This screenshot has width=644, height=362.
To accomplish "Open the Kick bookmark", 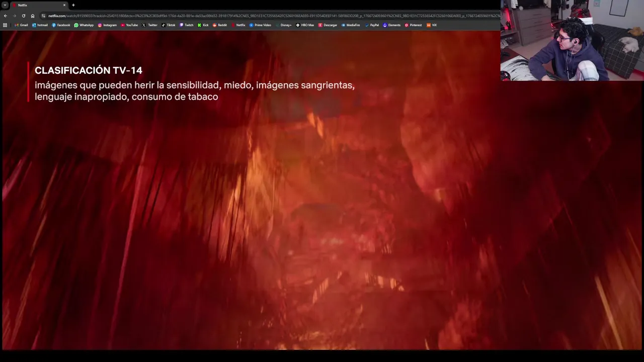I will click(203, 25).
